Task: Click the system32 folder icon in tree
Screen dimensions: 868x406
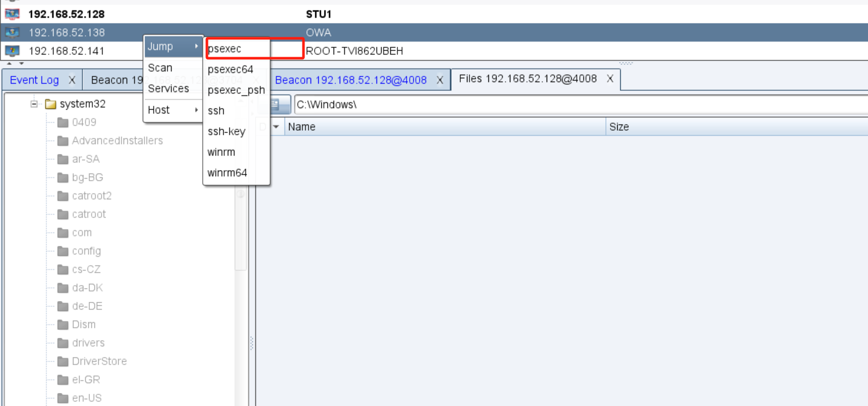Action: (x=51, y=104)
